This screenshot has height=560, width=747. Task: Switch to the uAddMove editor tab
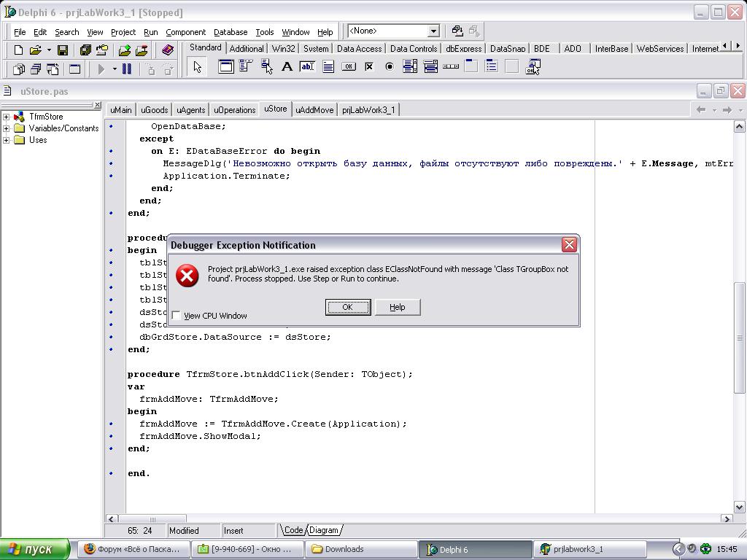[314, 110]
